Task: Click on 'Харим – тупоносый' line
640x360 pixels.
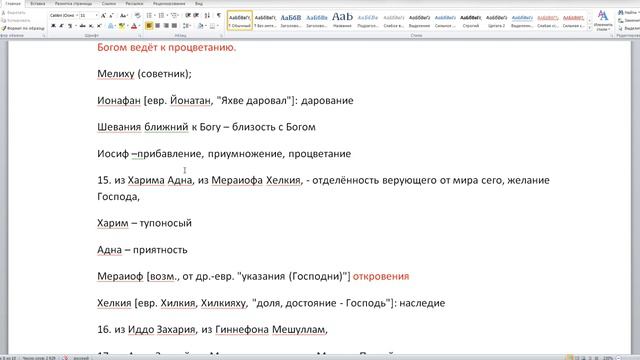Action: (144, 223)
